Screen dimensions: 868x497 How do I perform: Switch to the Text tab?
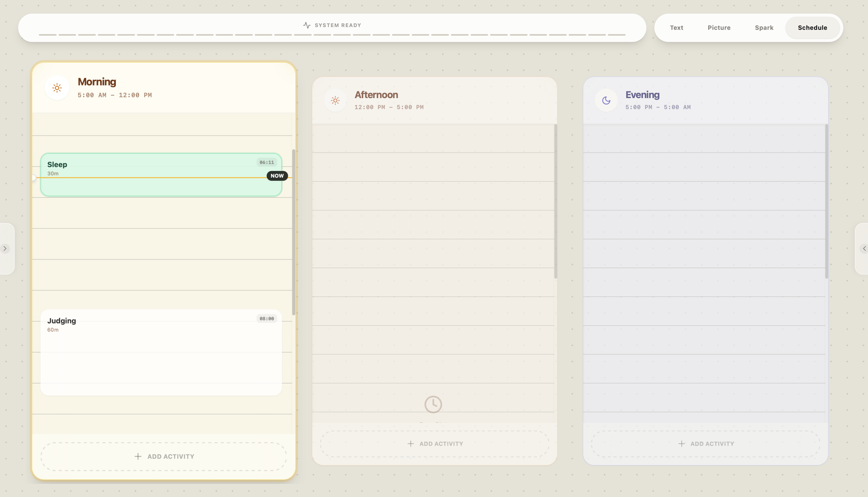(x=676, y=28)
